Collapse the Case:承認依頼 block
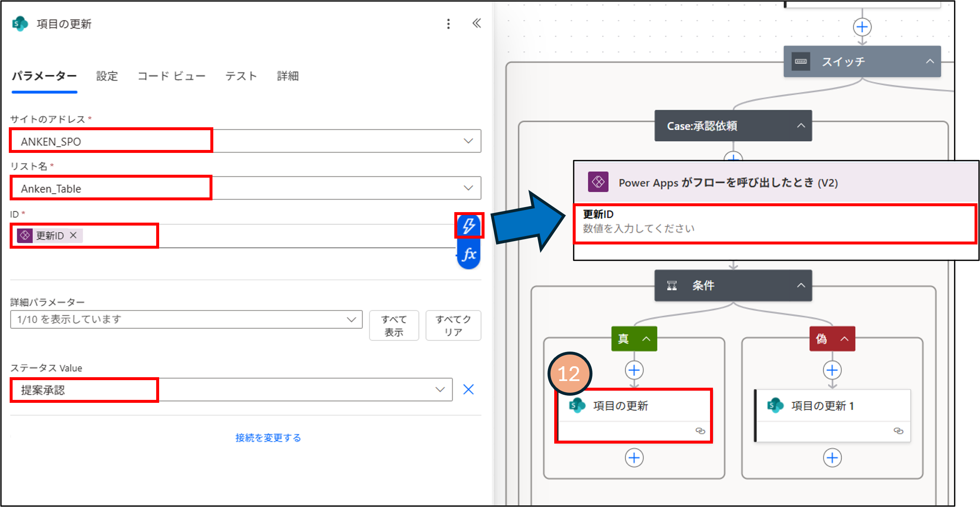Viewport: 980px width, 507px height. coord(801,126)
